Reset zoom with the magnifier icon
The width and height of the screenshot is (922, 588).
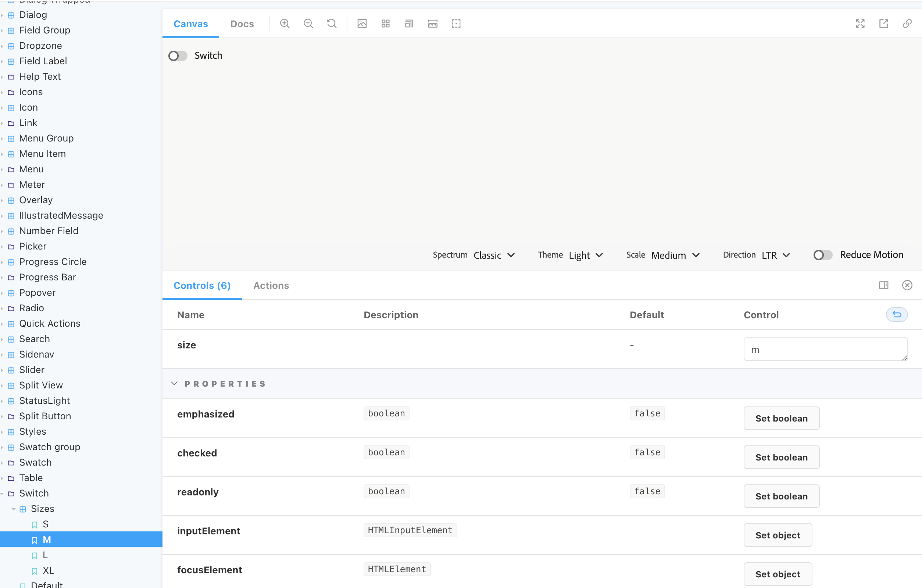pyautogui.click(x=332, y=24)
